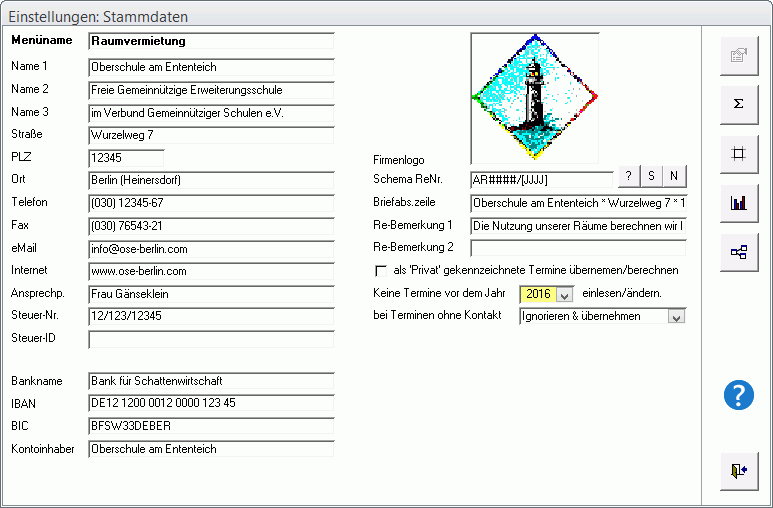Select the IBAN input field
Screen dimensions: 773x508
(x=210, y=403)
